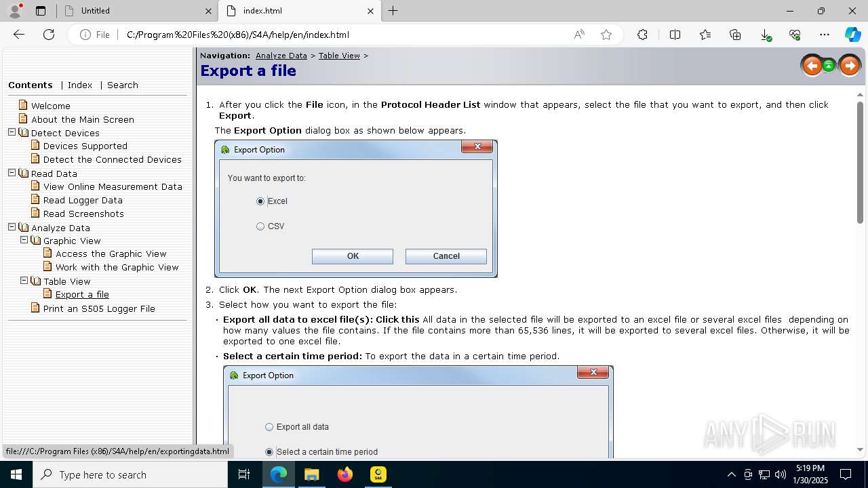The width and height of the screenshot is (868, 488).
Task: Open Devices Supported topic
Action: pos(85,146)
